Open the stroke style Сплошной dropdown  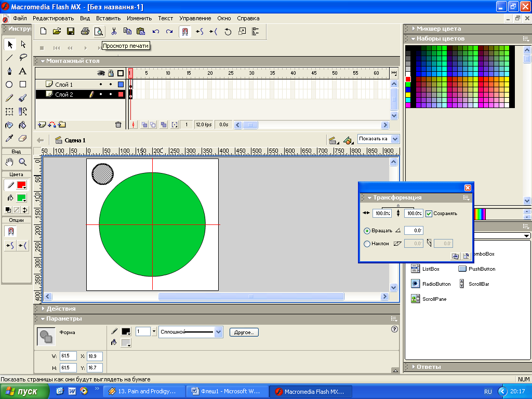pyautogui.click(x=219, y=332)
